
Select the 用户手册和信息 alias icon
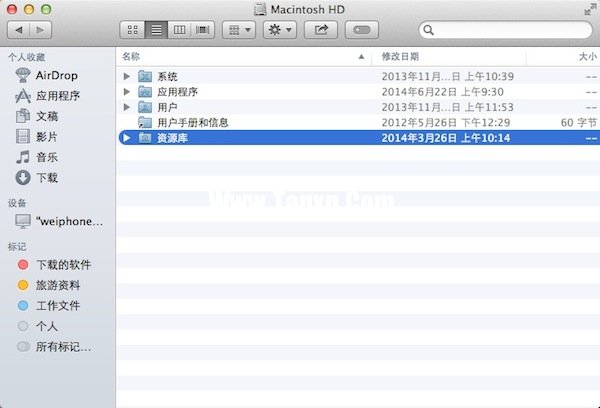pos(145,122)
